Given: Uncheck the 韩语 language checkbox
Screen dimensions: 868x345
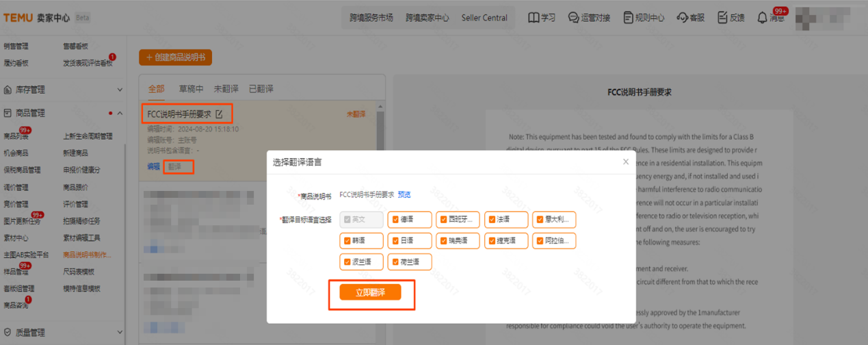Looking at the screenshot, I should [x=347, y=241].
